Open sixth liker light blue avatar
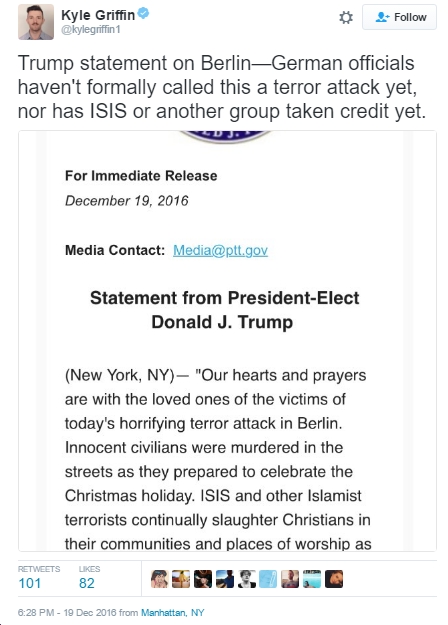 pyautogui.click(x=268, y=579)
